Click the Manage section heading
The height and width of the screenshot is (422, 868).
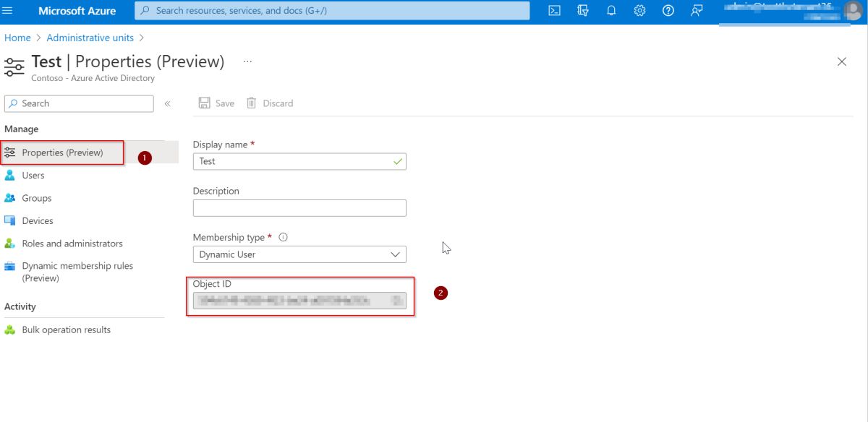tap(22, 129)
